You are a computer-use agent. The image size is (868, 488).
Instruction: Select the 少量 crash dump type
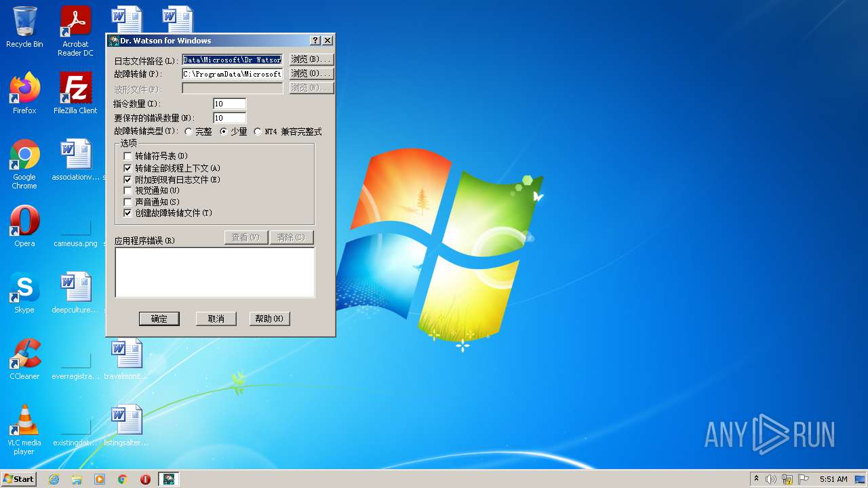point(224,131)
